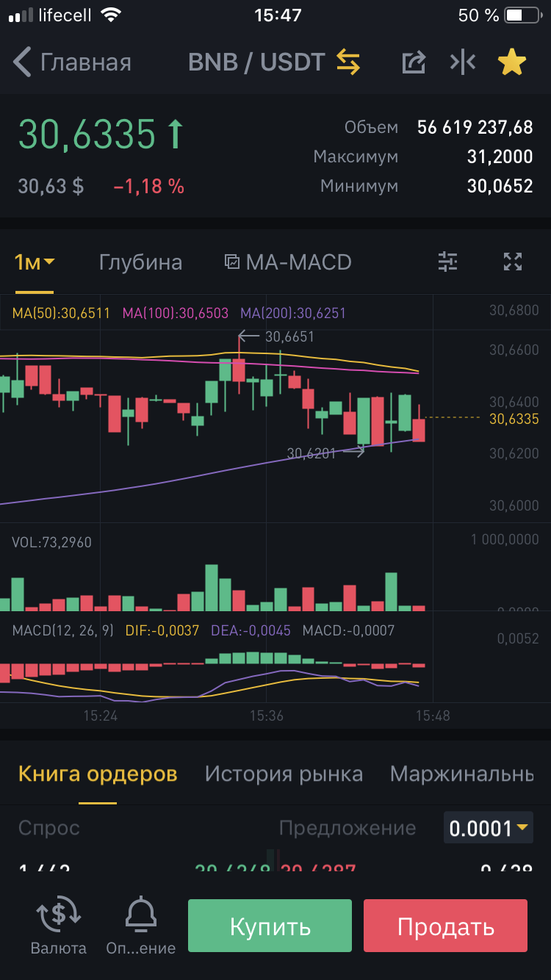Tap the DIF:-0,0037 value
The width and height of the screenshot is (551, 980).
(x=162, y=630)
